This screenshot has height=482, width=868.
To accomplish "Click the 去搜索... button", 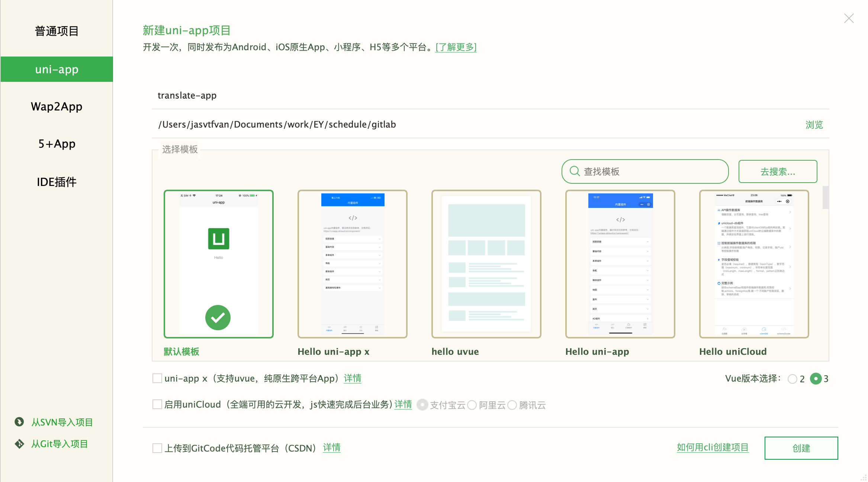I will tap(778, 171).
